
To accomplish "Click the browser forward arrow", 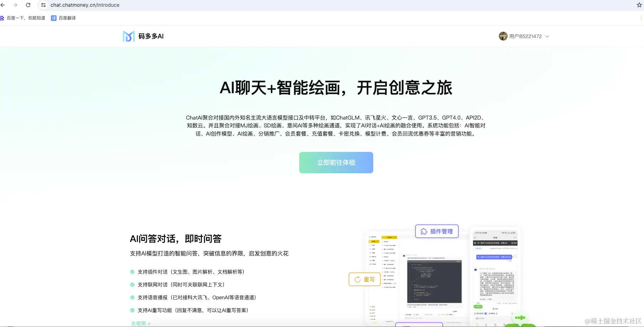I will pos(15,5).
